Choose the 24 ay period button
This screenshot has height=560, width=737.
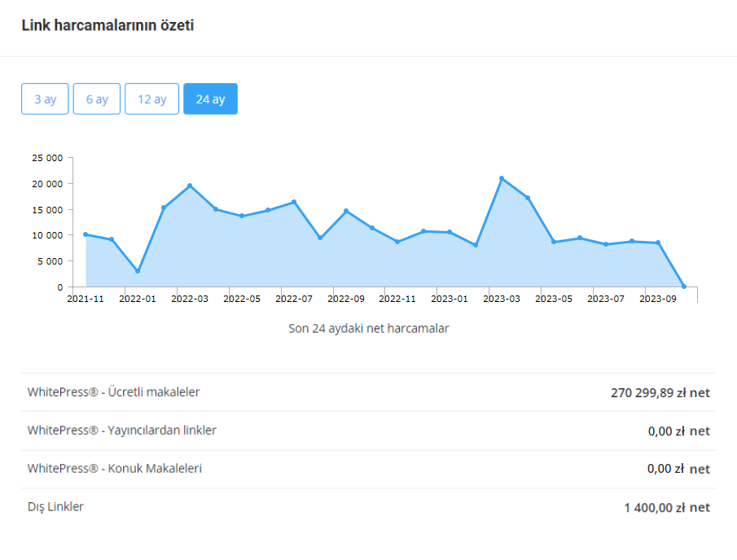[x=211, y=98]
